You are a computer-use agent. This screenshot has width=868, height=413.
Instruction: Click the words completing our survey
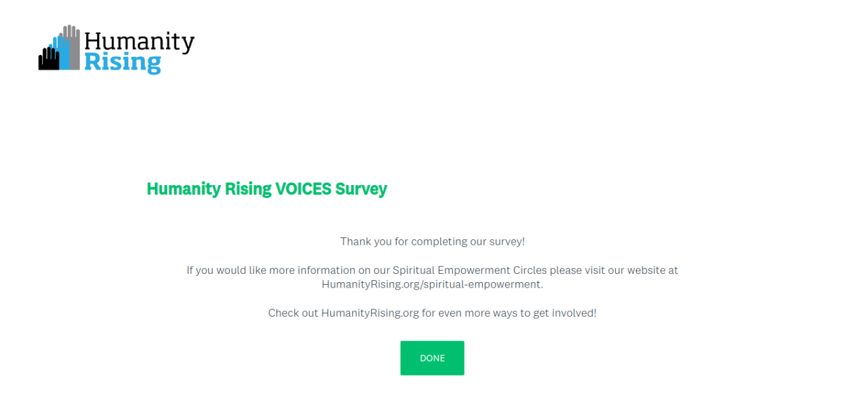click(467, 241)
